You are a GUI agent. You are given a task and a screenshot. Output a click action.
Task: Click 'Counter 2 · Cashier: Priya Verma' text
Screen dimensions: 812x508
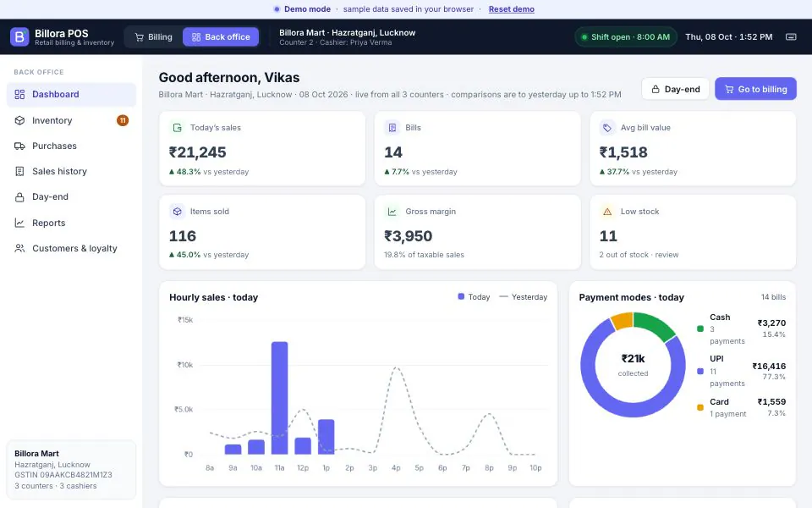(336, 42)
